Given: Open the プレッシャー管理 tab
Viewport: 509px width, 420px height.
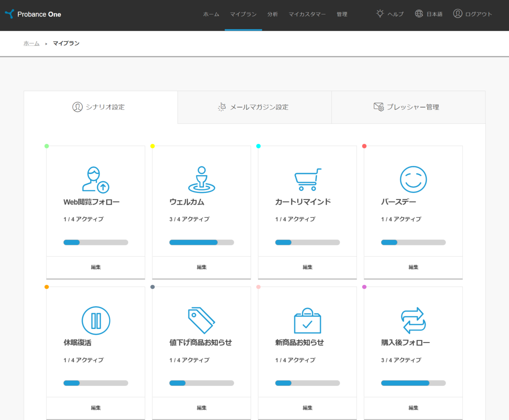Looking at the screenshot, I should coord(408,107).
